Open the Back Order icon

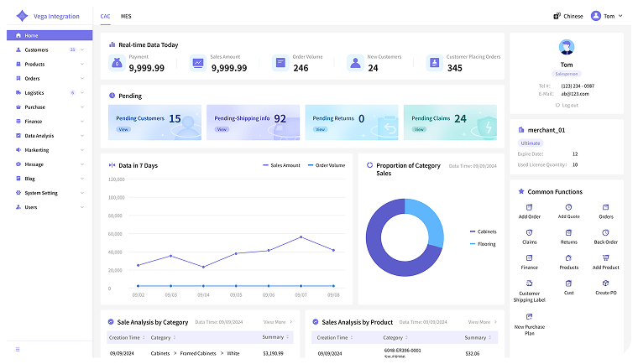[x=605, y=232]
